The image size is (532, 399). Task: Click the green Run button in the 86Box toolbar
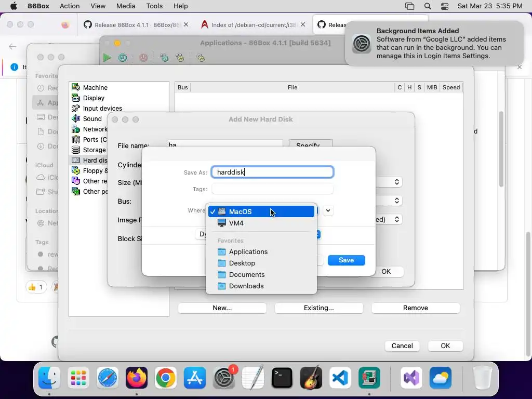pos(107,58)
